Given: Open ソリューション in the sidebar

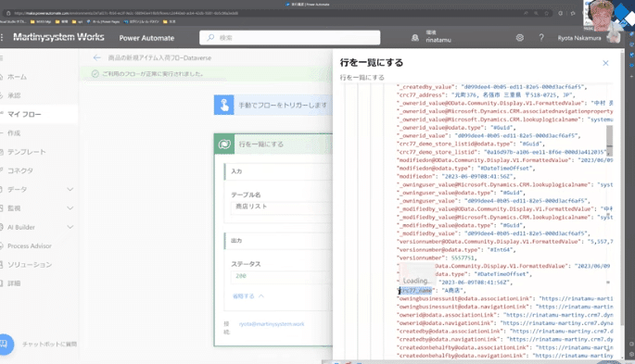Looking at the screenshot, I should coord(30,265).
